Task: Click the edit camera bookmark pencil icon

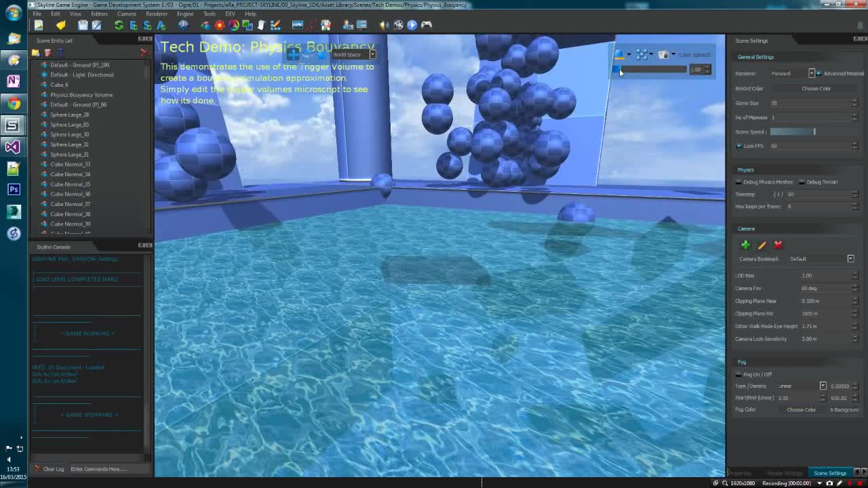Action: pos(762,245)
